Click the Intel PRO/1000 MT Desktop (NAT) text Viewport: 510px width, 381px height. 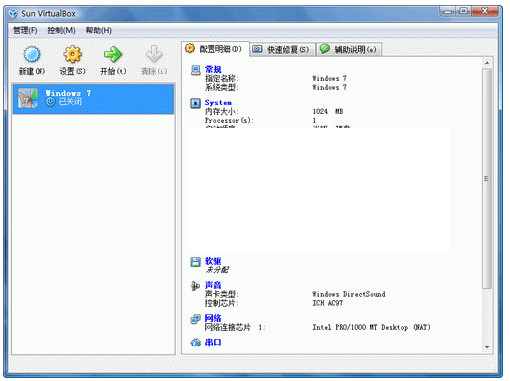pyautogui.click(x=371, y=327)
